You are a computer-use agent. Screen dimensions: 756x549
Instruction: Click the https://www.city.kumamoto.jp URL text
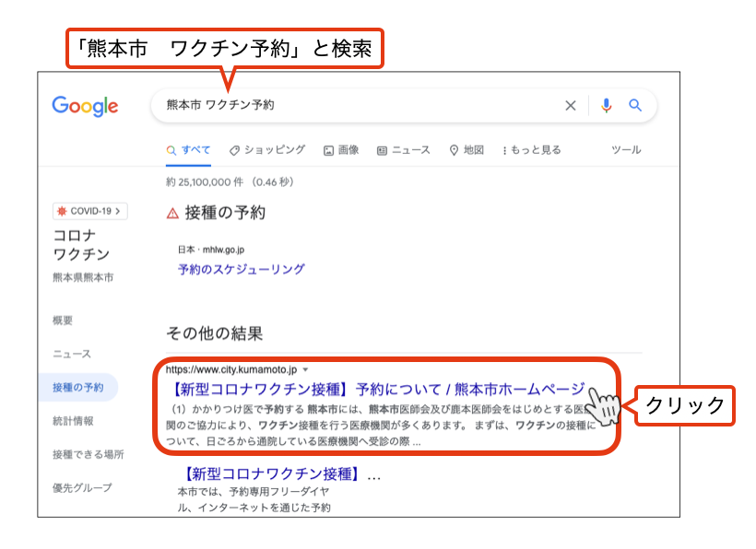[x=231, y=370]
